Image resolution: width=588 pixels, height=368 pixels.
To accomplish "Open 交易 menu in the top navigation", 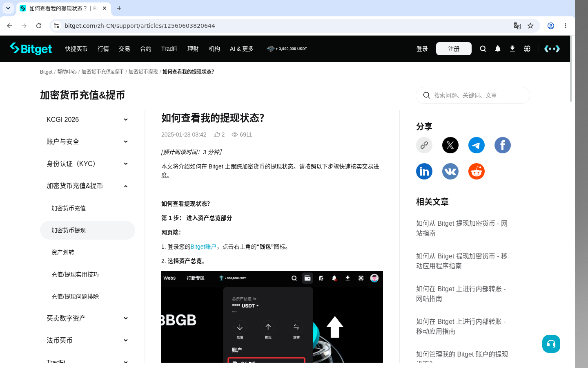I will (x=125, y=49).
